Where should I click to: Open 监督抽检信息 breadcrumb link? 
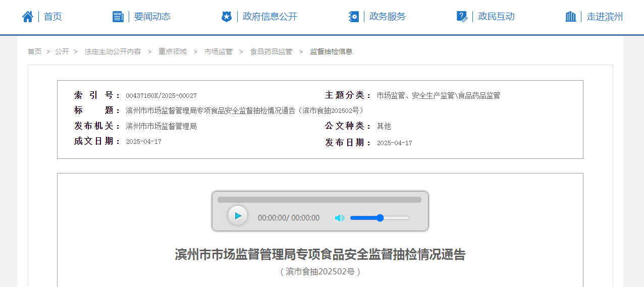pyautogui.click(x=331, y=51)
